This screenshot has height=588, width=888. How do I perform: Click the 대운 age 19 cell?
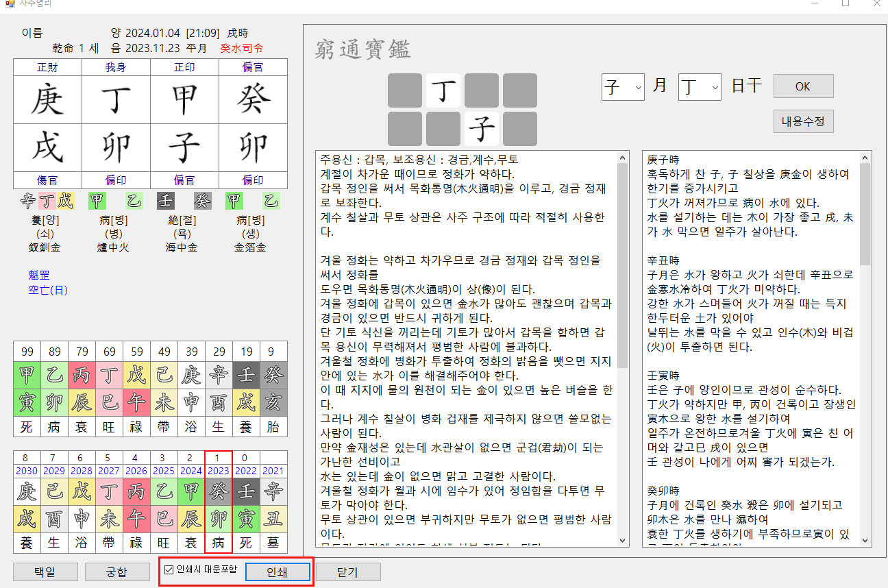pyautogui.click(x=246, y=352)
